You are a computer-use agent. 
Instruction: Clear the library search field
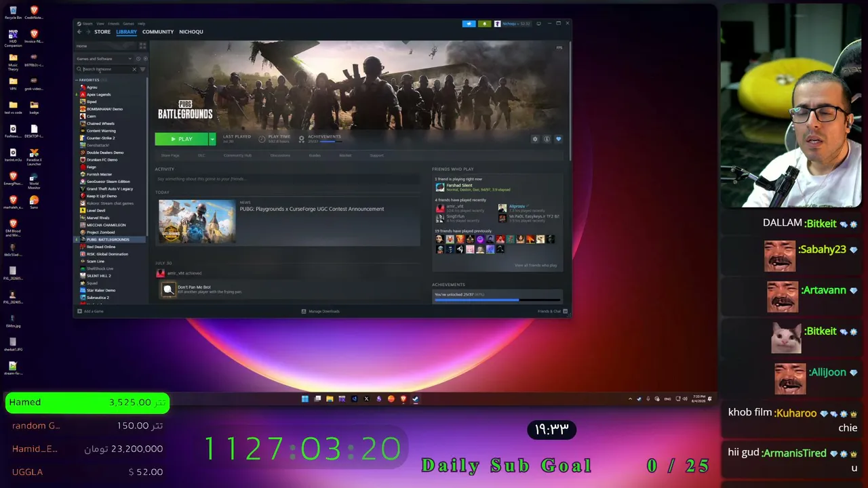pyautogui.click(x=134, y=69)
